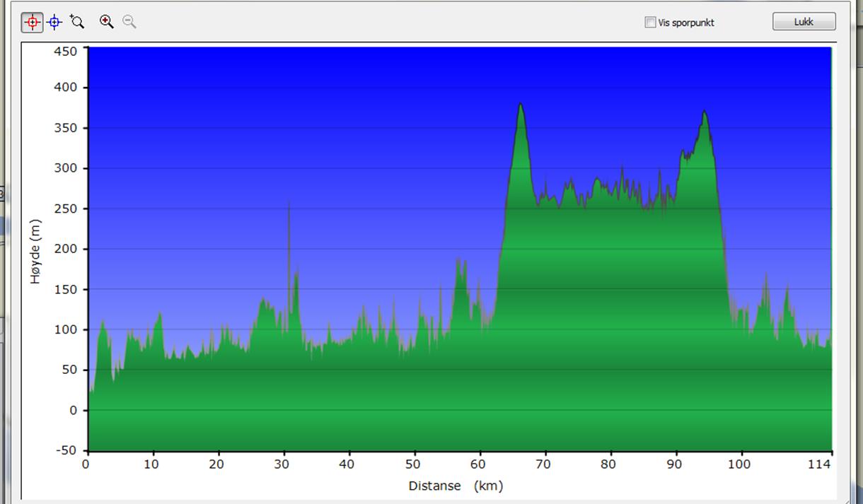The height and width of the screenshot is (504, 863).
Task: Click the 450 tick on the height axis
Action: tap(66, 51)
